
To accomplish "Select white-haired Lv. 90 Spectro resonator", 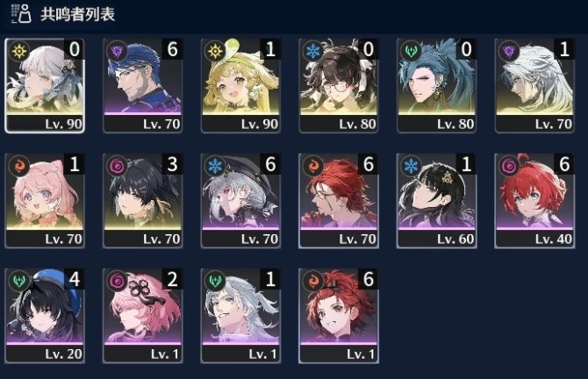I will click(x=45, y=85).
